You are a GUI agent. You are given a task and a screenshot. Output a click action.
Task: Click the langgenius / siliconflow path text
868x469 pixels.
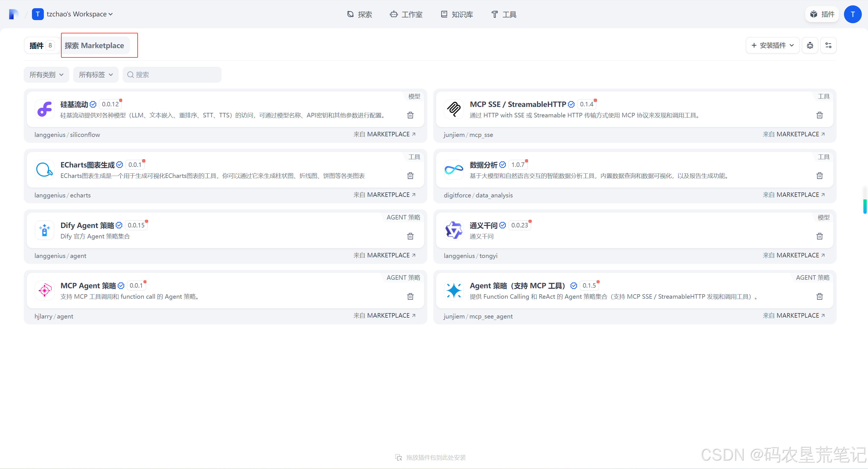[67, 135]
